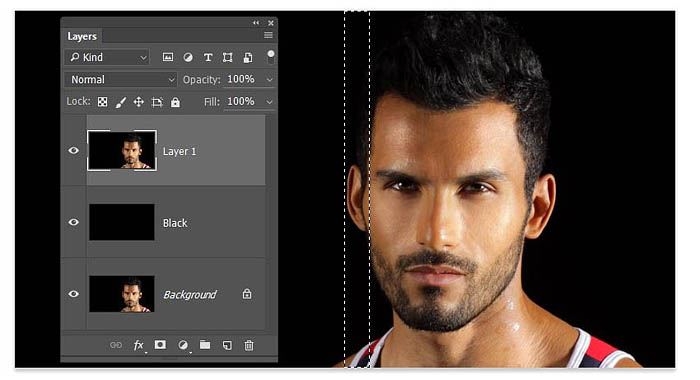
Task: Hide the Black layer visibility
Action: click(74, 222)
